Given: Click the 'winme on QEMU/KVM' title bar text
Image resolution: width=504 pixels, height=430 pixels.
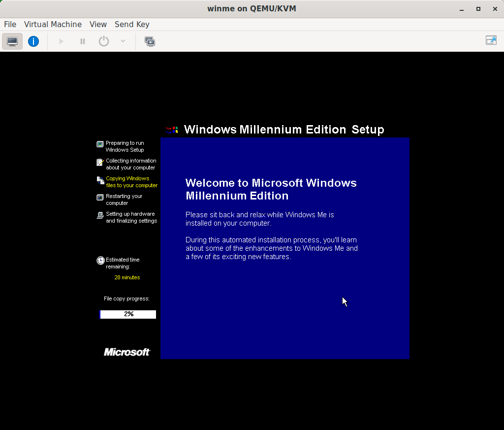Looking at the screenshot, I should 252,9.
